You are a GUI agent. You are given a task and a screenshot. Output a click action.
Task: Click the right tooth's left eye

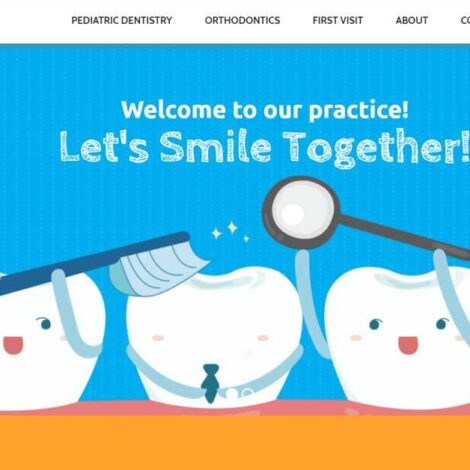coord(375,323)
